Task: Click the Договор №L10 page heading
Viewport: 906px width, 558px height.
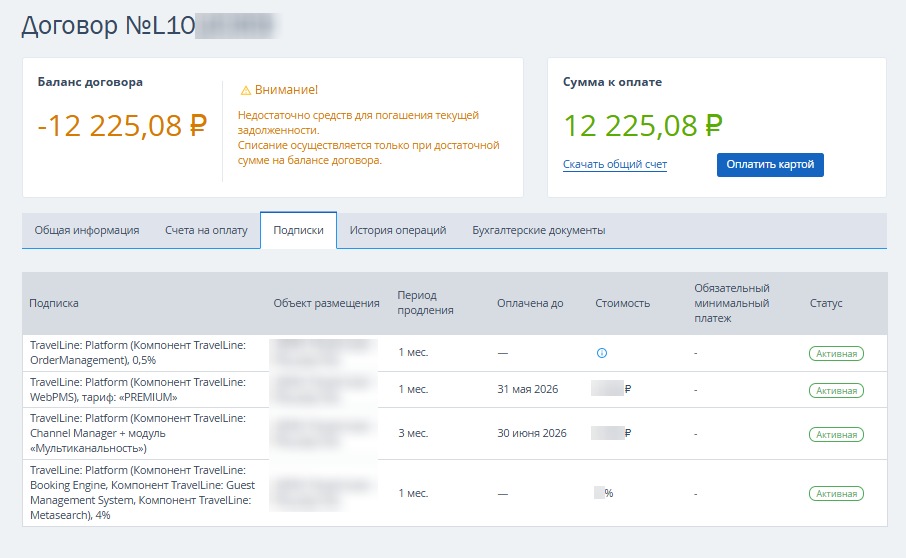Action: point(108,25)
